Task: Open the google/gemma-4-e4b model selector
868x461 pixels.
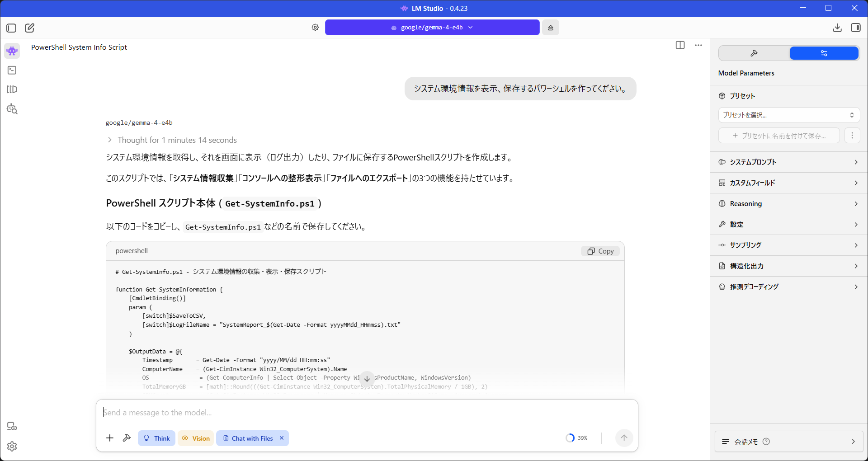Action: point(432,28)
